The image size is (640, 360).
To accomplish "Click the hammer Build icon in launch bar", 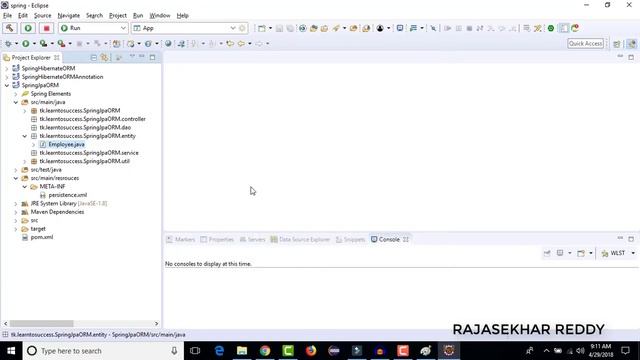I will pos(10,28).
